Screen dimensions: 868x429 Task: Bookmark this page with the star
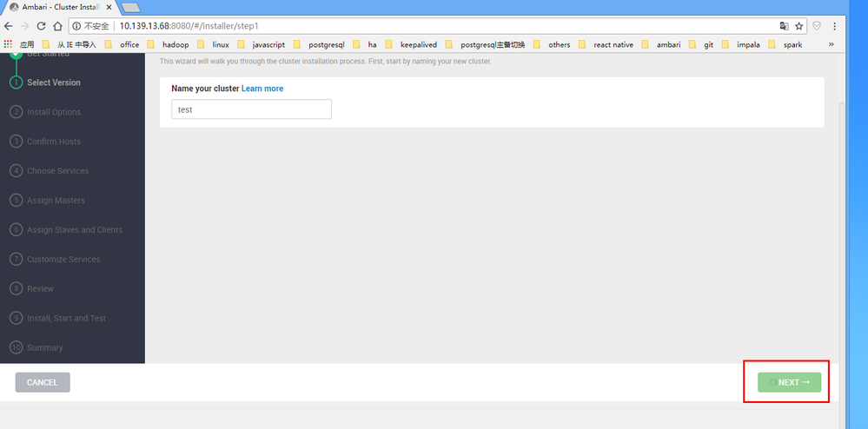coord(798,26)
